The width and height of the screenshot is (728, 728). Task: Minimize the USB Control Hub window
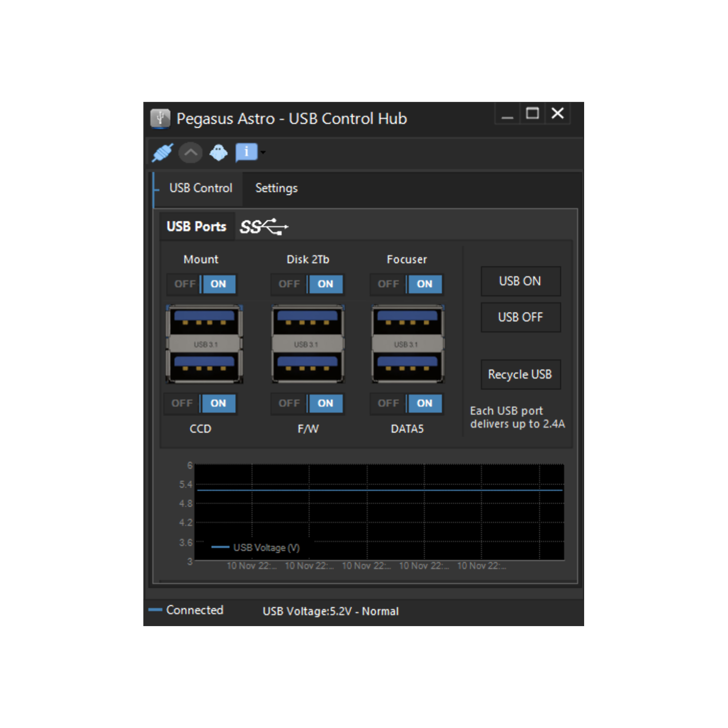pyautogui.click(x=507, y=114)
